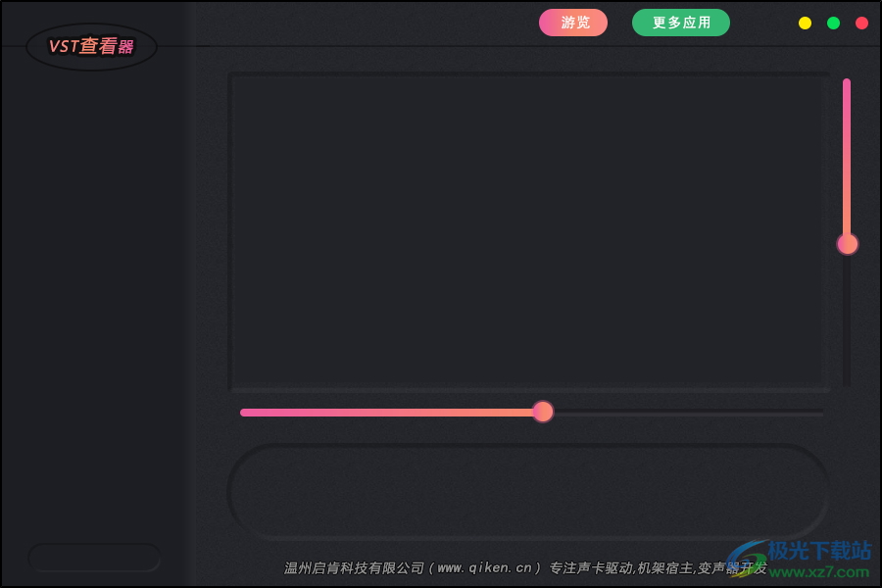The width and height of the screenshot is (882, 588).
Task: Click the empty left sidebar area
Action: click(x=93, y=294)
